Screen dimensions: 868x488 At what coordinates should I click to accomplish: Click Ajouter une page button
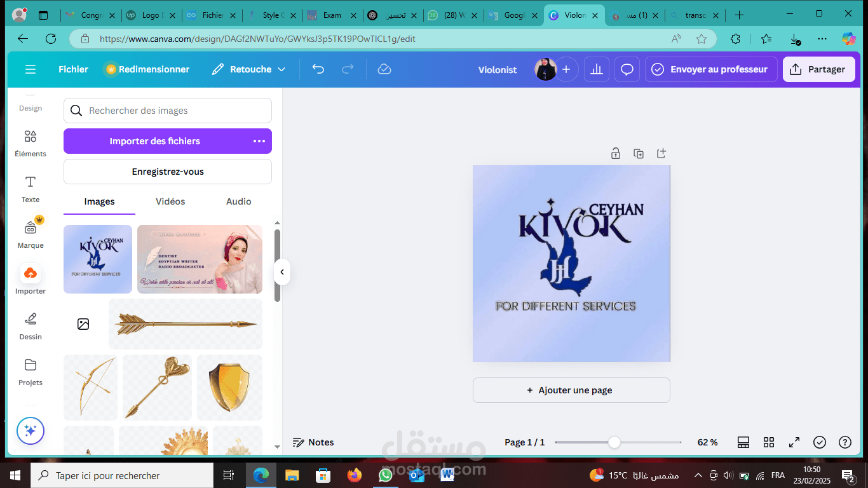[571, 390]
